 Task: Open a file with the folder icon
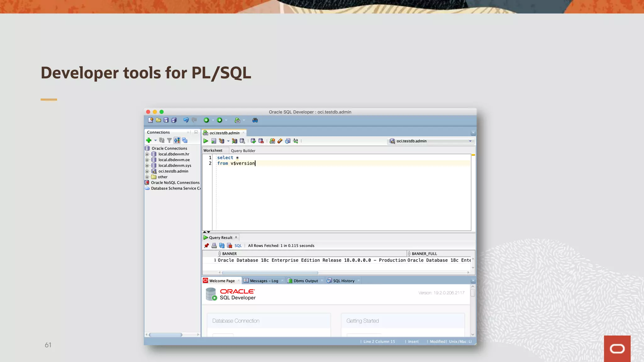pos(158,120)
